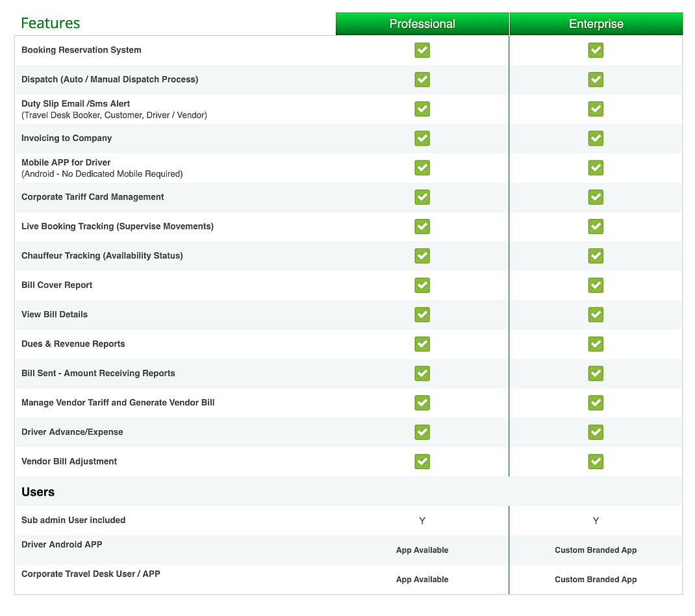Toggle the Live Booking Tracking check under Enterprise
The image size is (695, 616).
596,226
